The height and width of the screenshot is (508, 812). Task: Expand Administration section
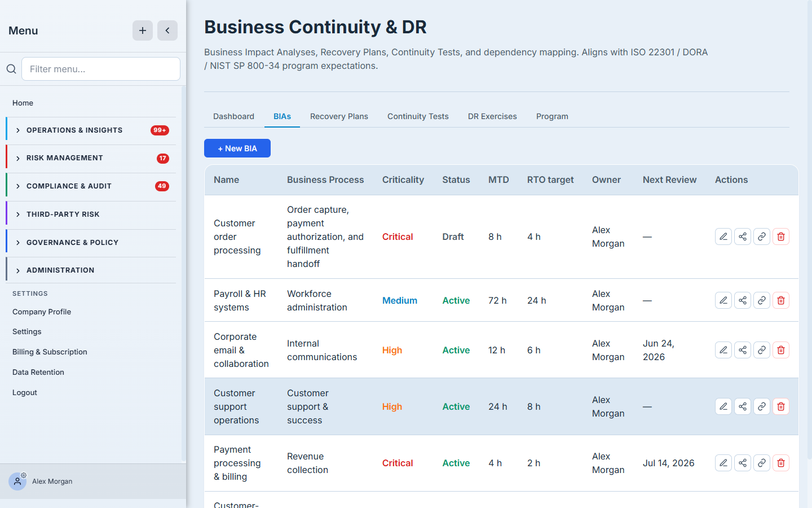pyautogui.click(x=91, y=270)
